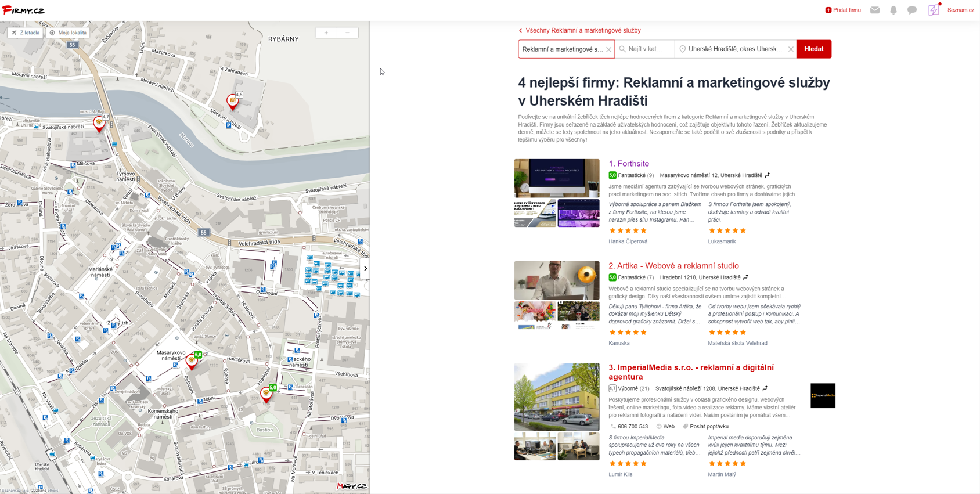Click Přidat firmu in the header

pos(843,10)
